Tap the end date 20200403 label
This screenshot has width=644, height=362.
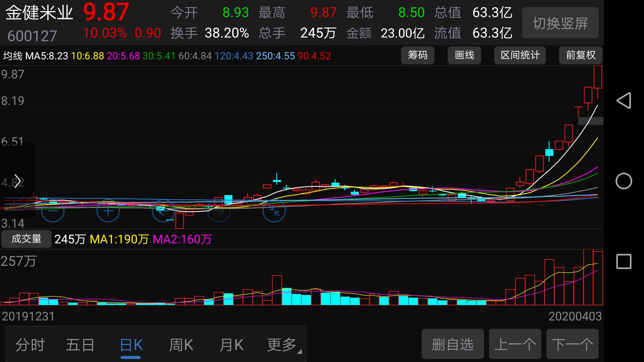click(575, 316)
